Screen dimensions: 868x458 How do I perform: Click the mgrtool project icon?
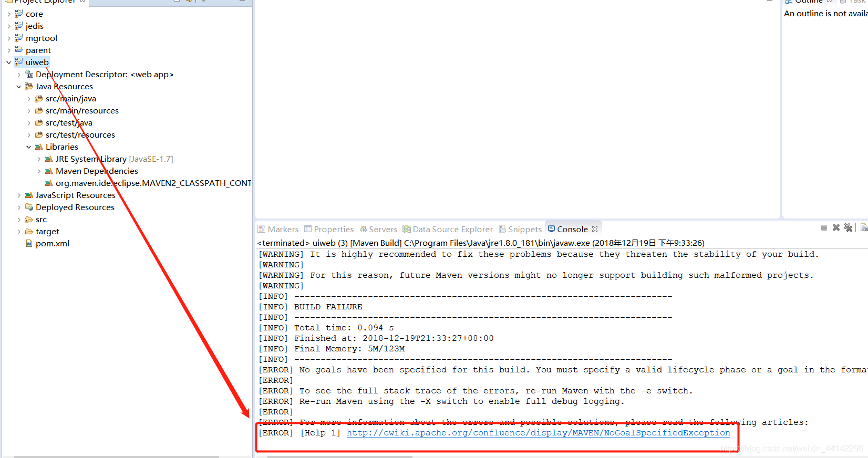click(x=19, y=38)
